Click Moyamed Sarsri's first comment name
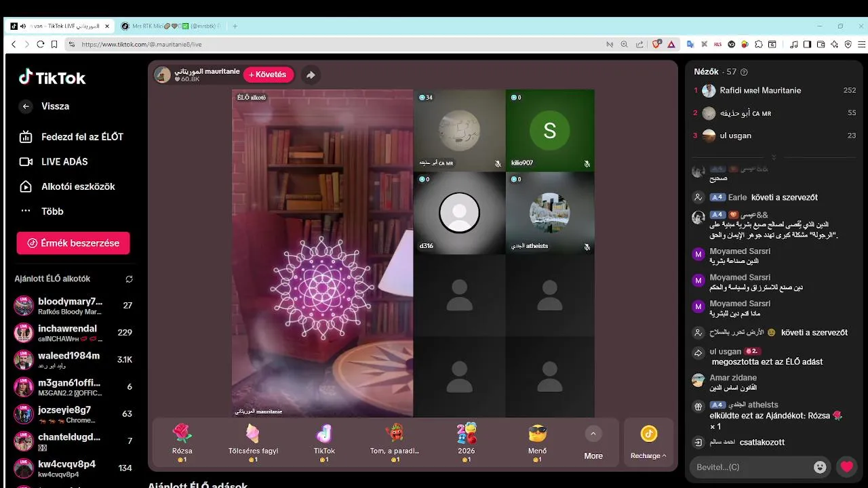The image size is (868, 488). (x=740, y=251)
